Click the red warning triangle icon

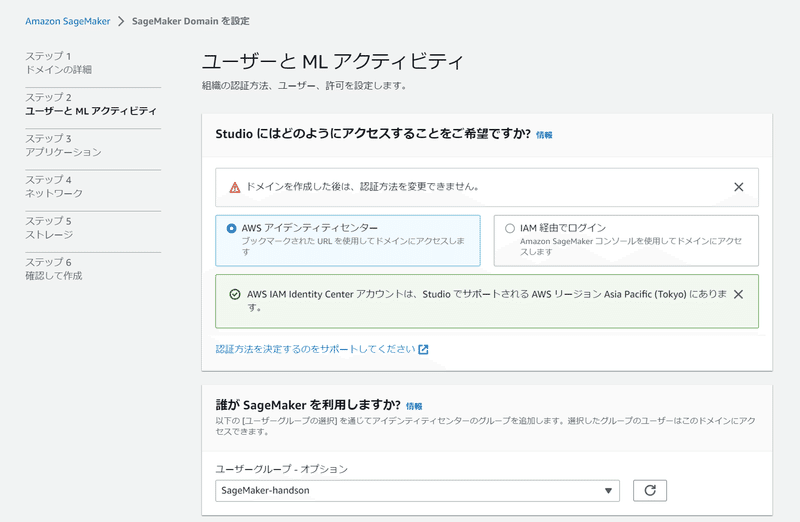click(x=235, y=187)
